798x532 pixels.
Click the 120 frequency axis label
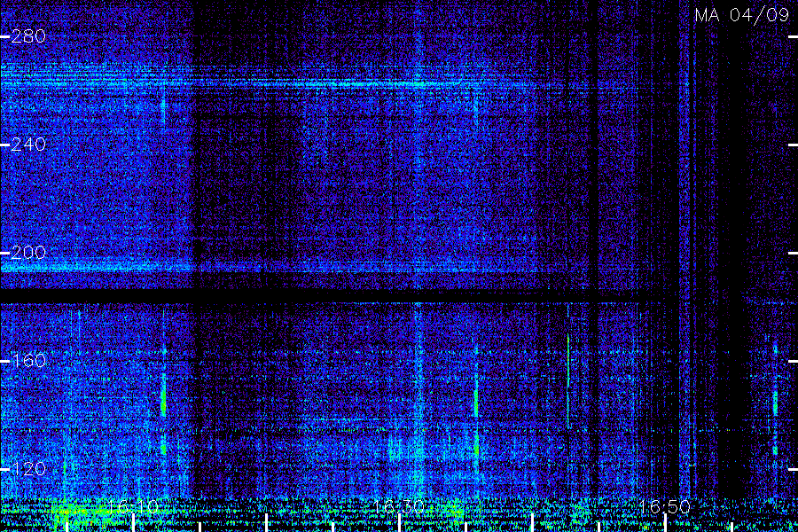(28, 469)
